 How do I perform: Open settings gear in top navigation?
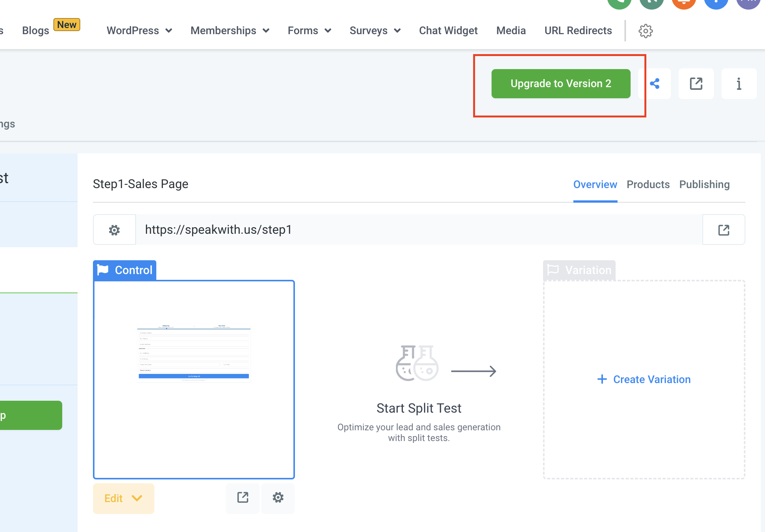(646, 31)
